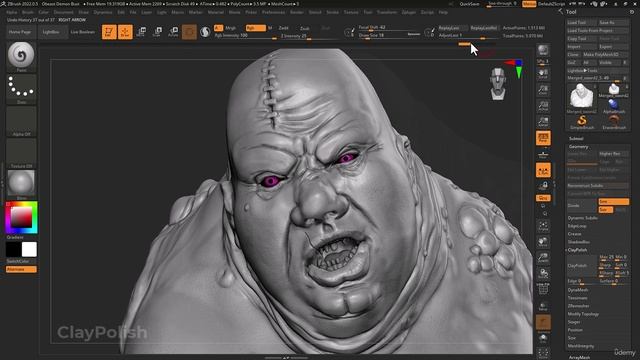Click the AAHalf icon

click(x=543, y=122)
